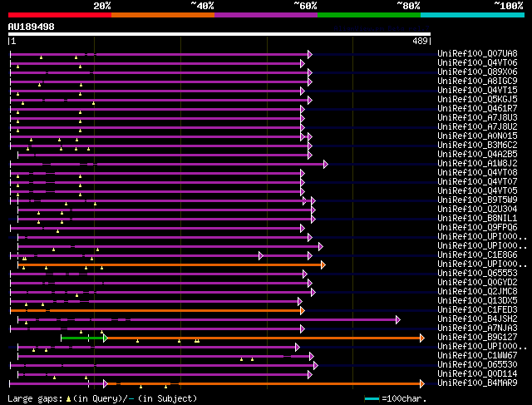Select the UniRef100_Q2JMC8 label
The width and height of the screenshot is (532, 405).
coord(477,292)
